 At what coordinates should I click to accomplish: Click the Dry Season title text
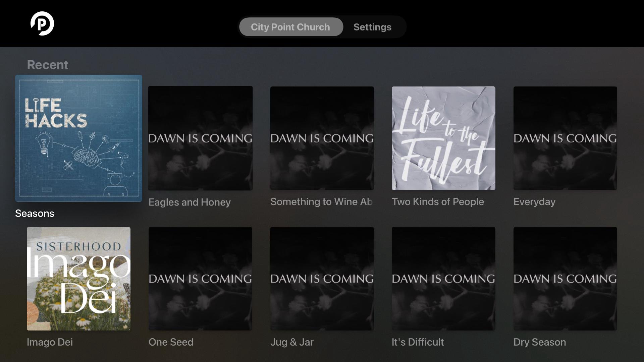[540, 342]
